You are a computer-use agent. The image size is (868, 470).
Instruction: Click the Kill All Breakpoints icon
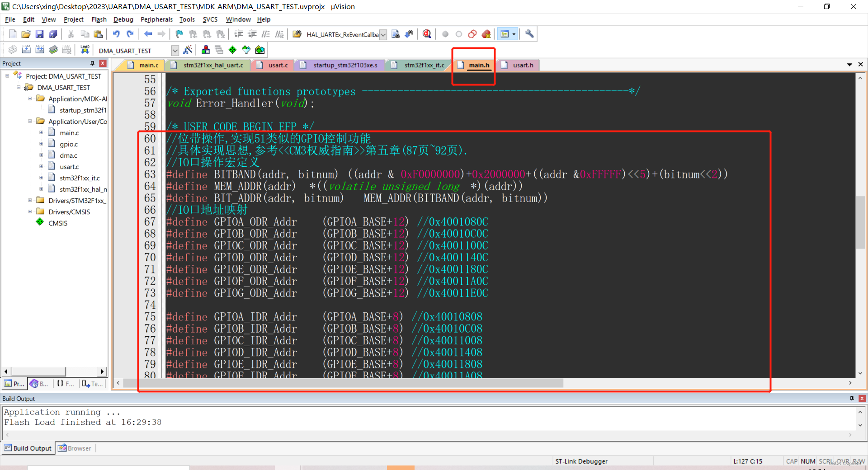(486, 34)
